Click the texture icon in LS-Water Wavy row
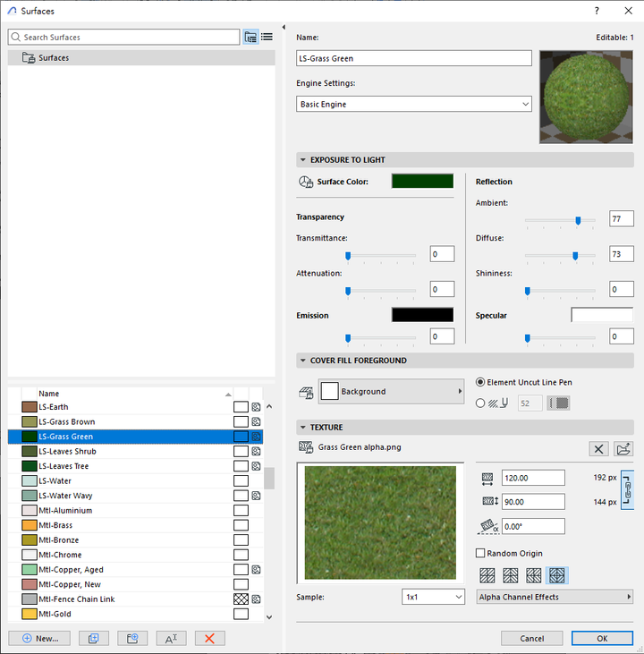This screenshot has height=654, width=644. pyautogui.click(x=256, y=496)
